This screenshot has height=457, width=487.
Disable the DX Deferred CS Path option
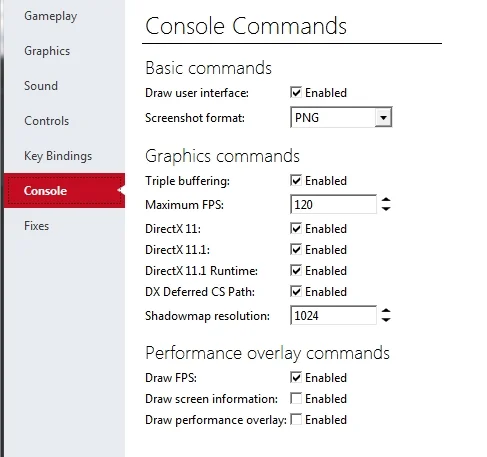click(x=296, y=291)
